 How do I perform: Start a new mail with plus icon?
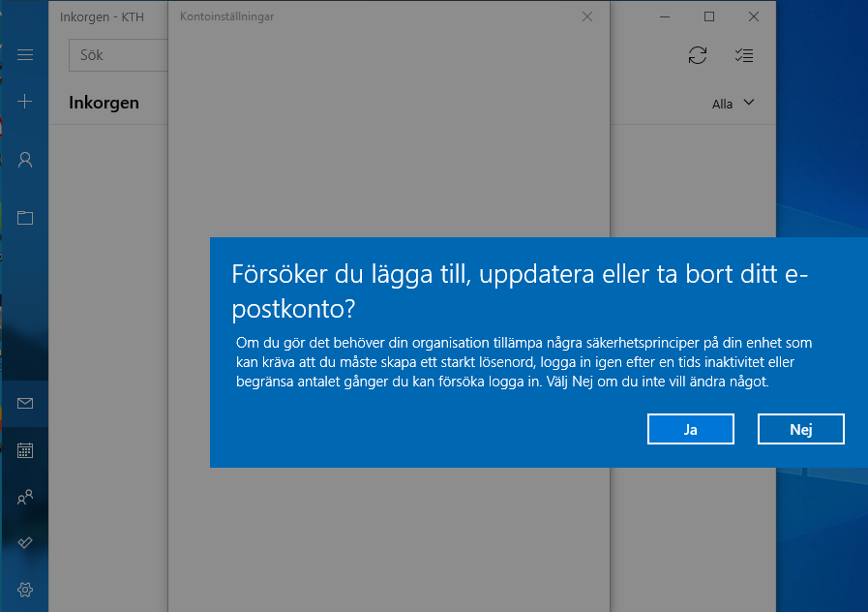click(x=25, y=102)
